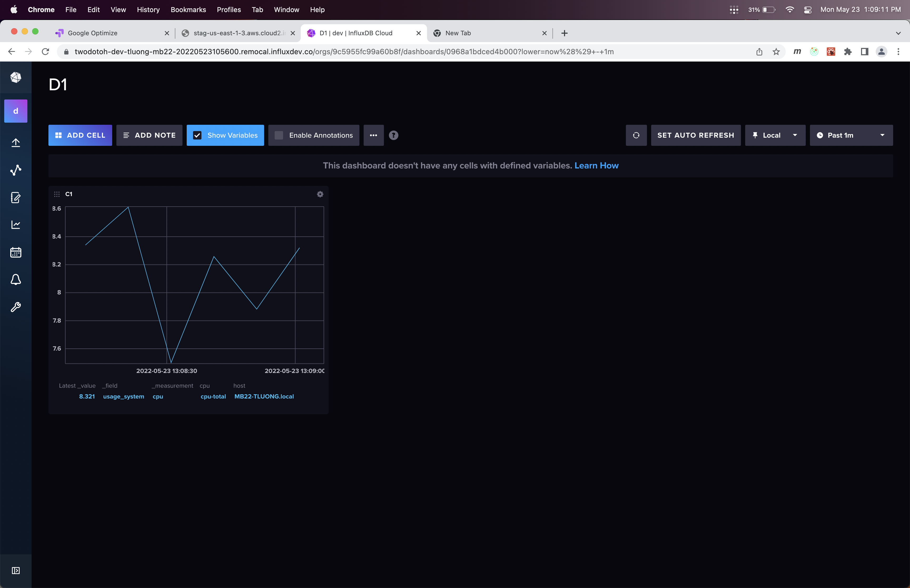Open the Data Explorer from the sidebar
Screen dimensions: 910x588
point(16,170)
